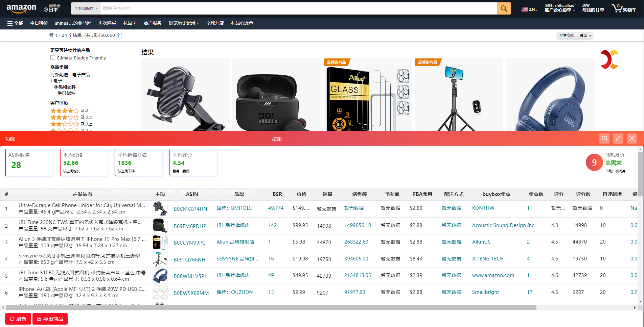Viewport: 644px width, 327px height.
Task: Click the red-orange extension floating logo
Action: (609, 59)
